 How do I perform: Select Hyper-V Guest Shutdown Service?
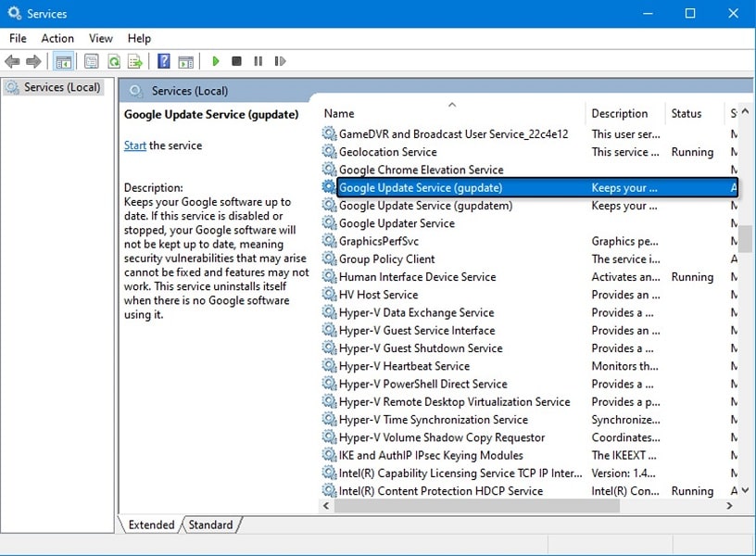click(529, 347)
